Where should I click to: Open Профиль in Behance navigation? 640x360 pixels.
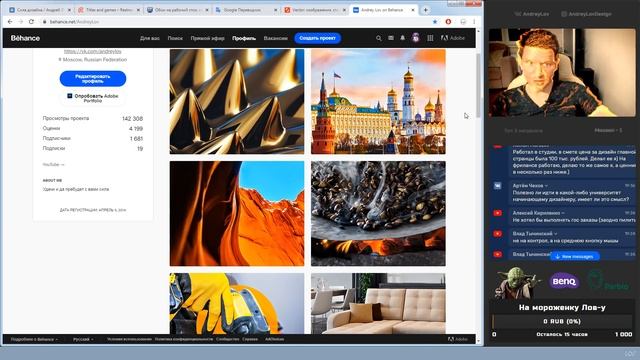(x=244, y=38)
